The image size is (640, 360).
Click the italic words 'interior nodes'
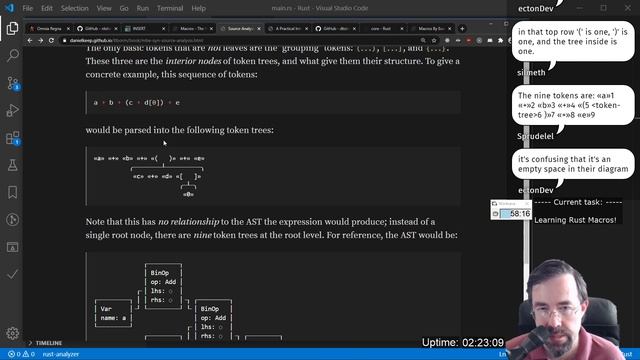pos(193,61)
